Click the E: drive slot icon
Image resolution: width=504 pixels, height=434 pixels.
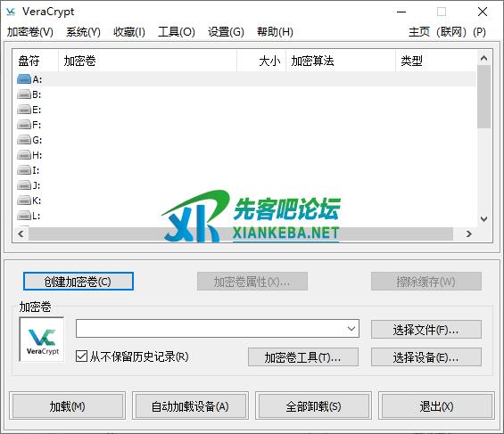pos(24,110)
